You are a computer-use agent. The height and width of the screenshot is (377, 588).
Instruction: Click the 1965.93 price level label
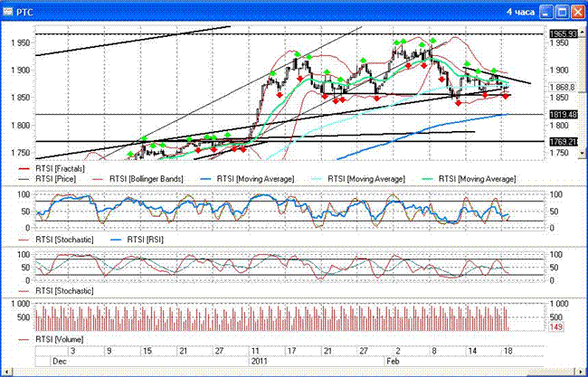pyautogui.click(x=564, y=34)
